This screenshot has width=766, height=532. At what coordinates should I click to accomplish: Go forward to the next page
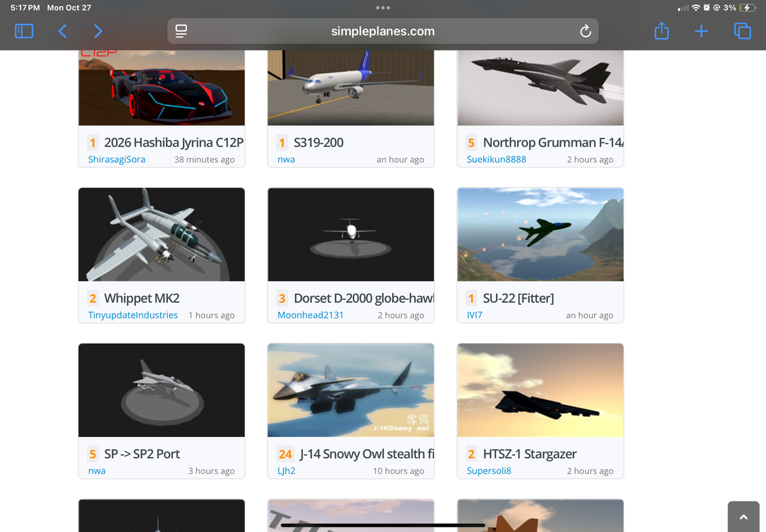98,31
